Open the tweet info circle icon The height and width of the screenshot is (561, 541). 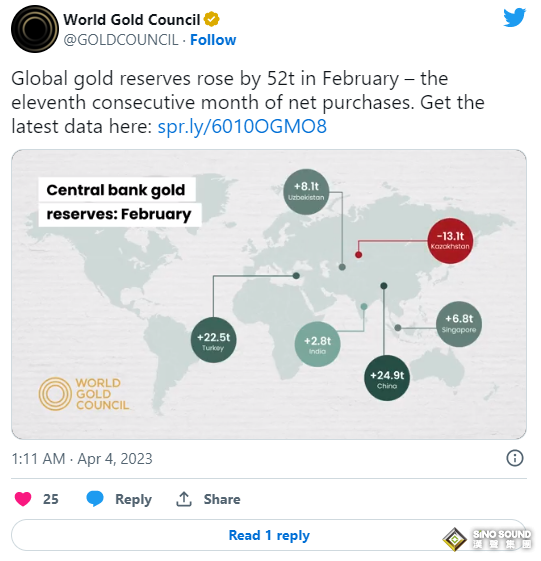515,458
